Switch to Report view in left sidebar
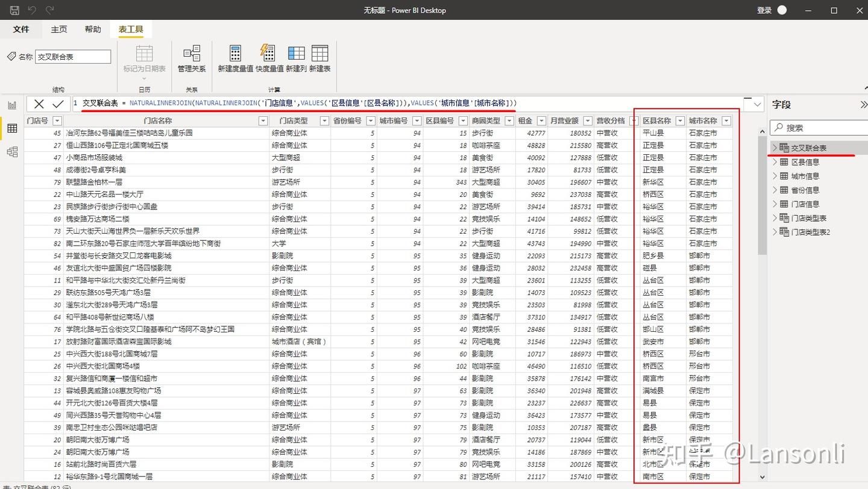868x489 pixels. click(12, 105)
